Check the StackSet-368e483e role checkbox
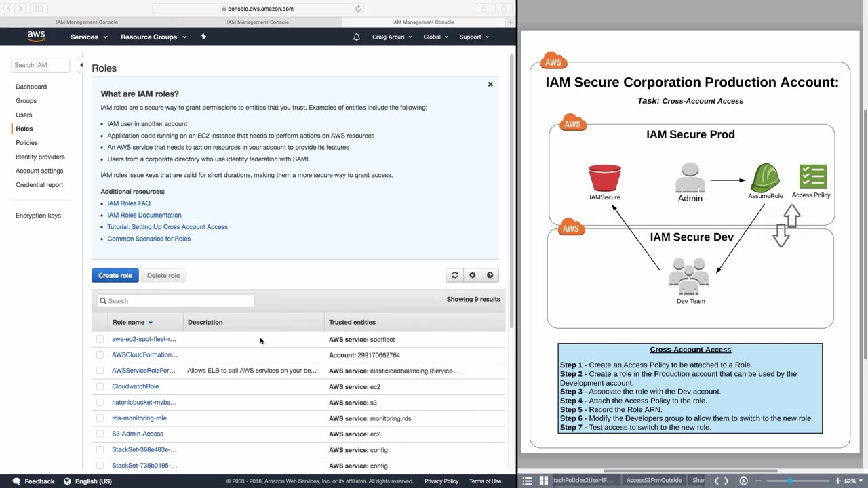Viewport: 868px width, 488px height. [x=100, y=449]
